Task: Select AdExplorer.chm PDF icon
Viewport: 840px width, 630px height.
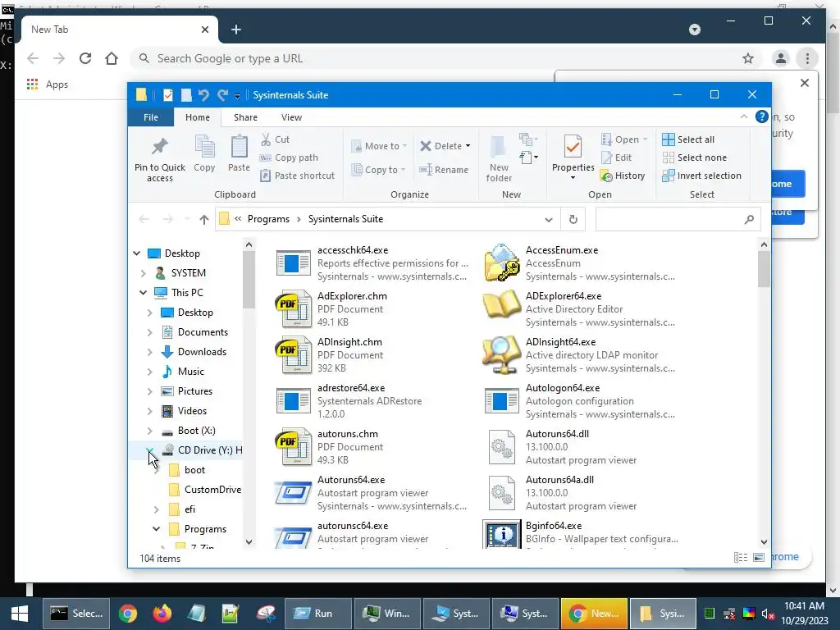Action: [x=293, y=308]
